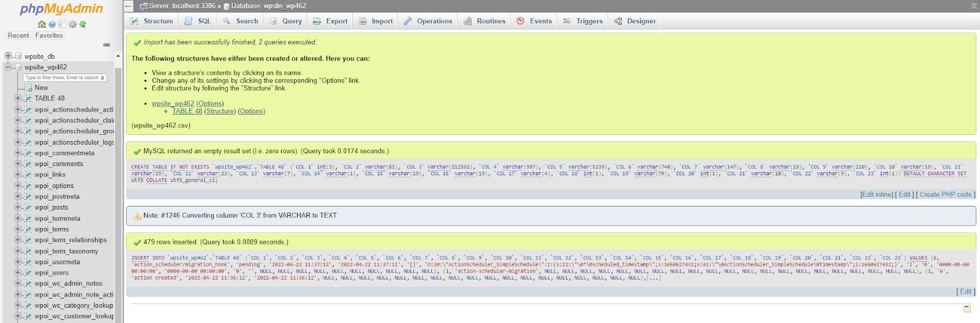Click TABLE 48 table icon in tree
Viewport: 980px width, 323px height.
coord(28,99)
